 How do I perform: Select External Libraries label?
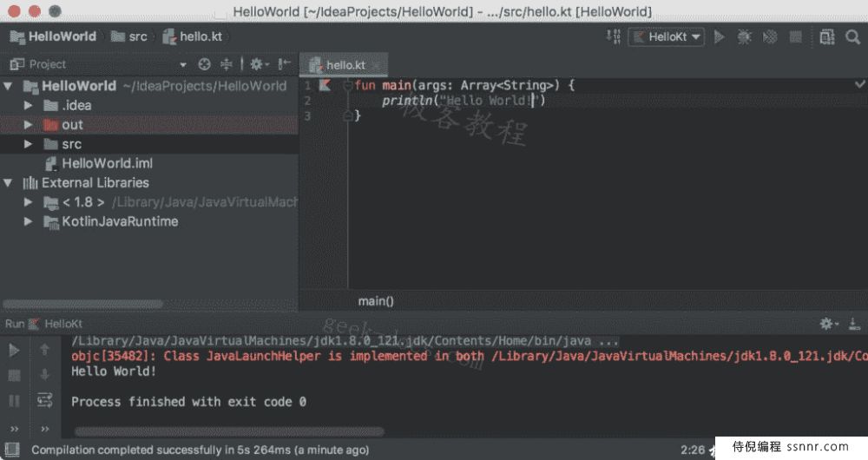point(95,182)
